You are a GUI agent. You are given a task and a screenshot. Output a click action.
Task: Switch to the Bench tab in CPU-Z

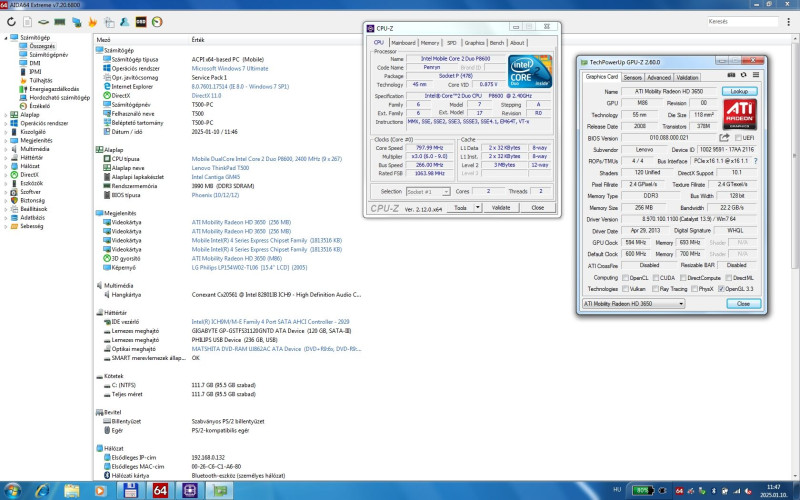[x=496, y=43]
